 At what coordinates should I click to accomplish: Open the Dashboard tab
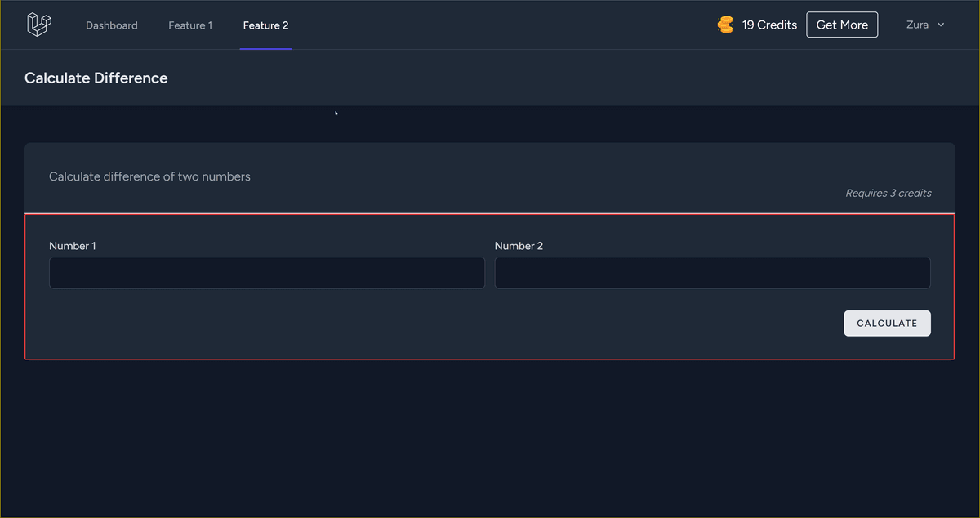(112, 25)
